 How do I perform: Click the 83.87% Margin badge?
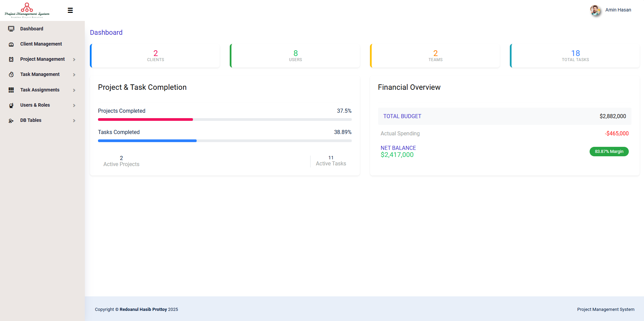click(609, 151)
